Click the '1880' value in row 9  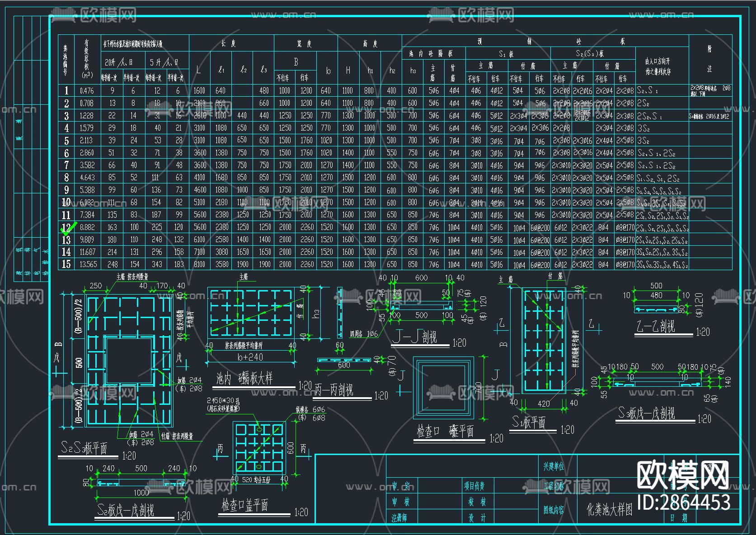point(221,190)
